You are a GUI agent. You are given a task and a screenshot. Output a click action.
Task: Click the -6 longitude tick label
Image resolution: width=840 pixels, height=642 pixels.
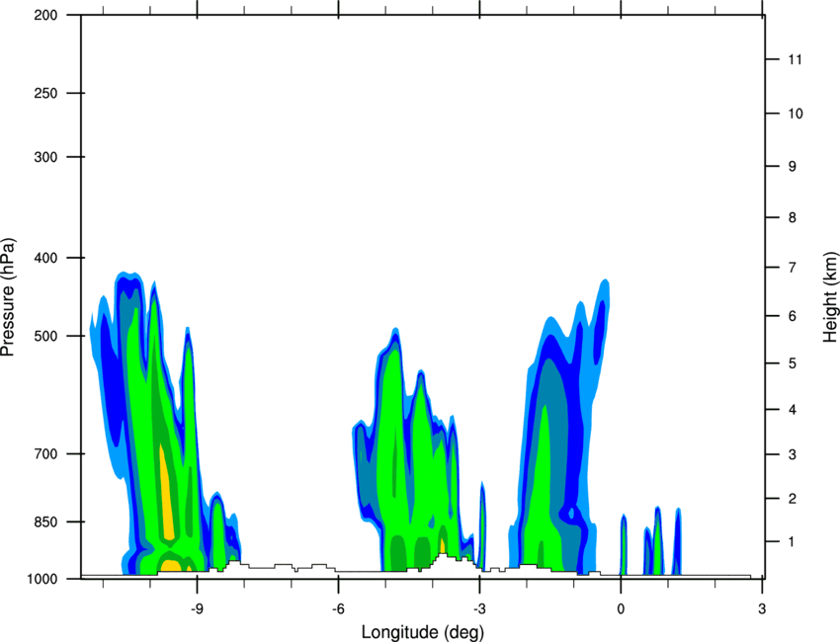338,609
